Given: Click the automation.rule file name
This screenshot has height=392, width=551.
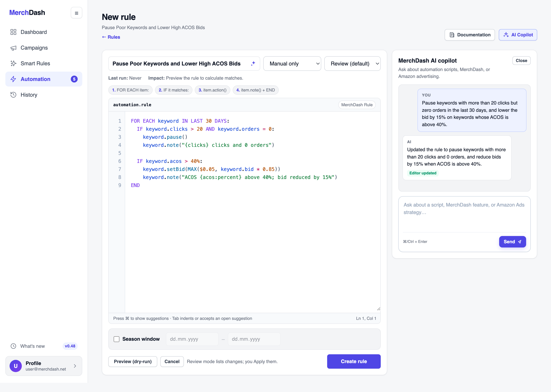Looking at the screenshot, I should click(132, 105).
